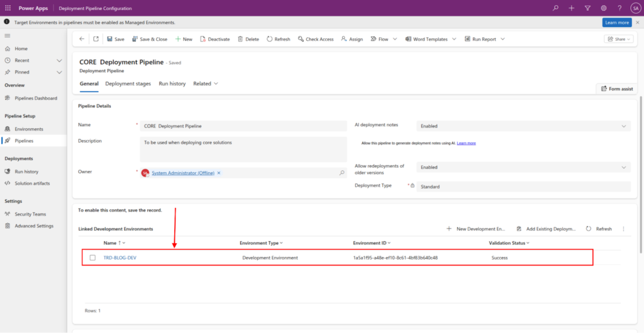Click the help question mark icon

[619, 8]
